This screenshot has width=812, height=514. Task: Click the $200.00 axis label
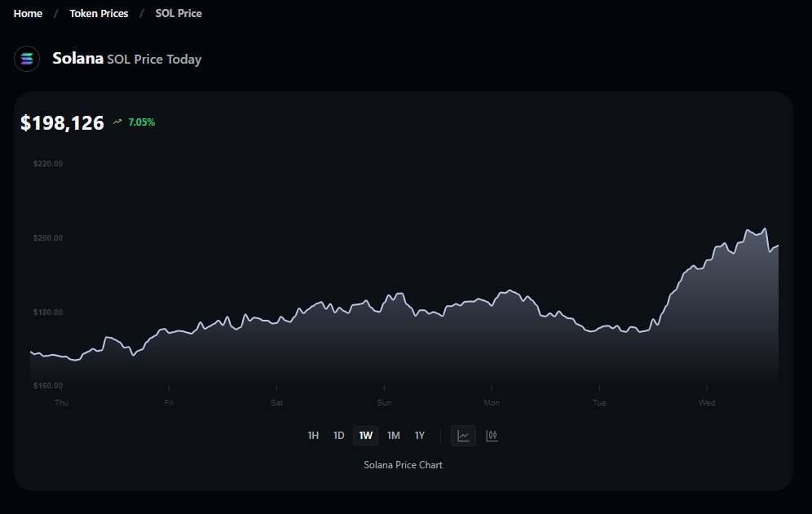pyautogui.click(x=48, y=238)
